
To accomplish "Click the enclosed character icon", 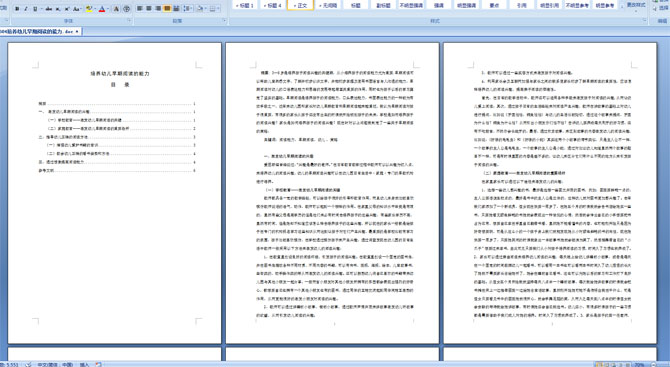I will coord(126,9).
